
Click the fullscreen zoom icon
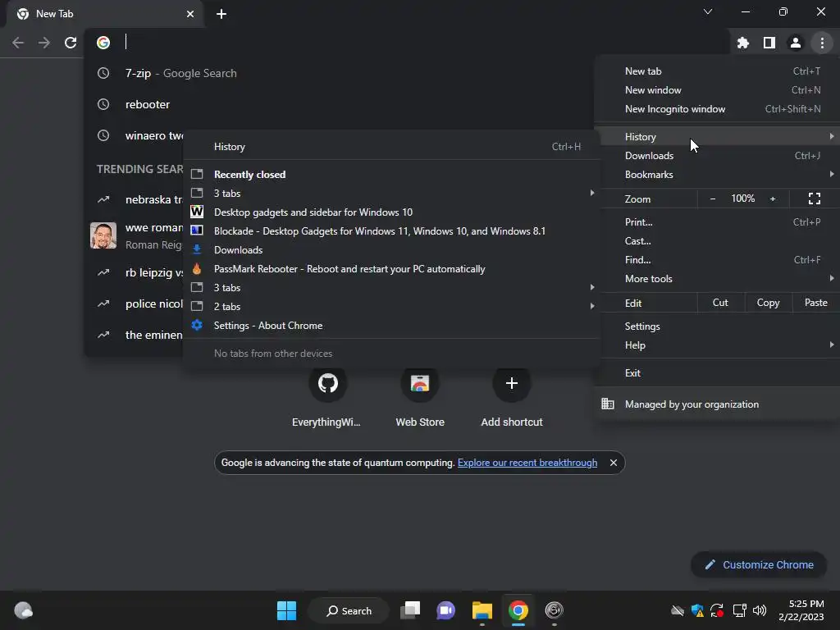coord(815,199)
